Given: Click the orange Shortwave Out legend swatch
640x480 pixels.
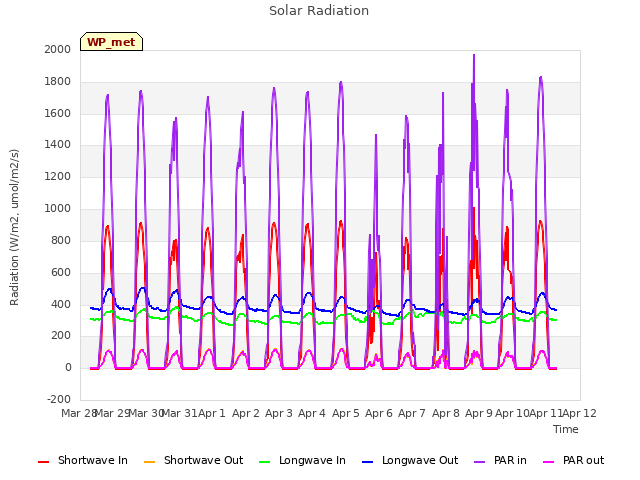Looking at the screenshot, I should click(x=149, y=462).
